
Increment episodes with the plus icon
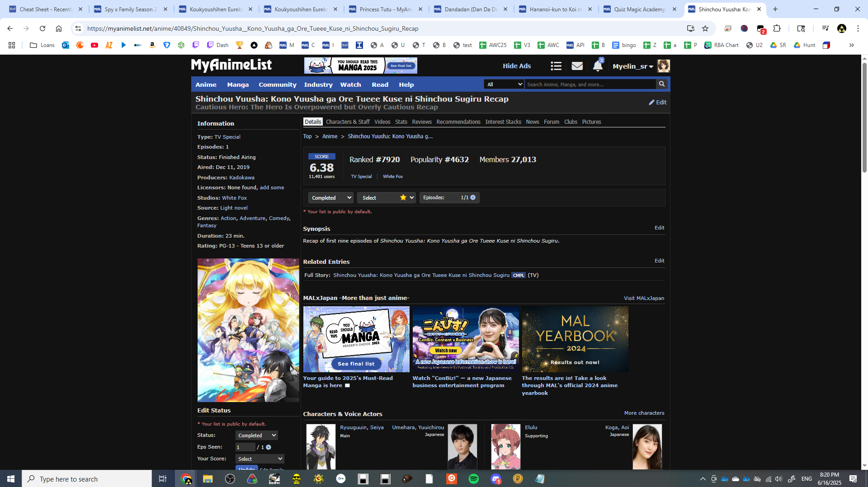473,197
